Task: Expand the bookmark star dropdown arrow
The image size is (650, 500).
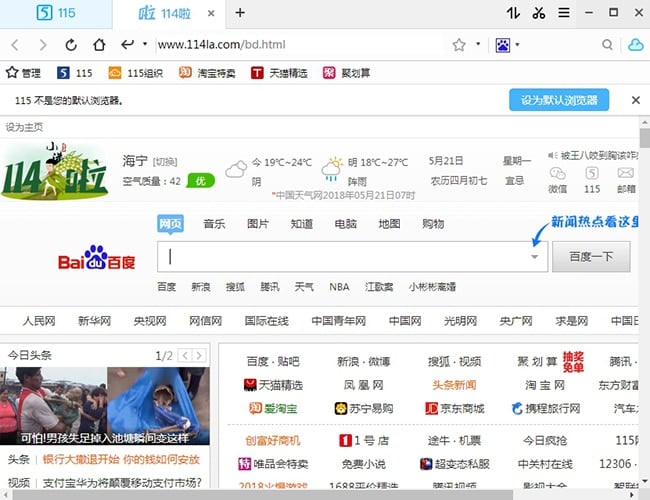Action: pos(478,45)
